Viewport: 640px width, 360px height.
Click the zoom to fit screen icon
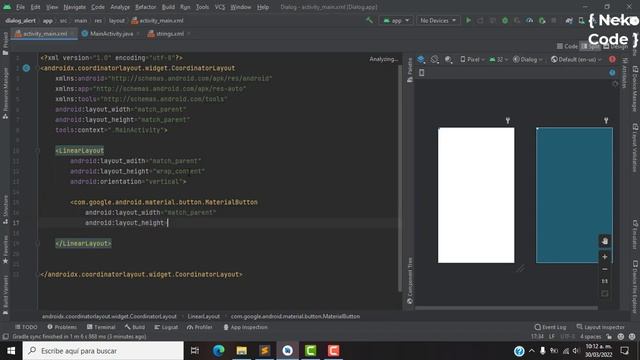click(x=605, y=293)
